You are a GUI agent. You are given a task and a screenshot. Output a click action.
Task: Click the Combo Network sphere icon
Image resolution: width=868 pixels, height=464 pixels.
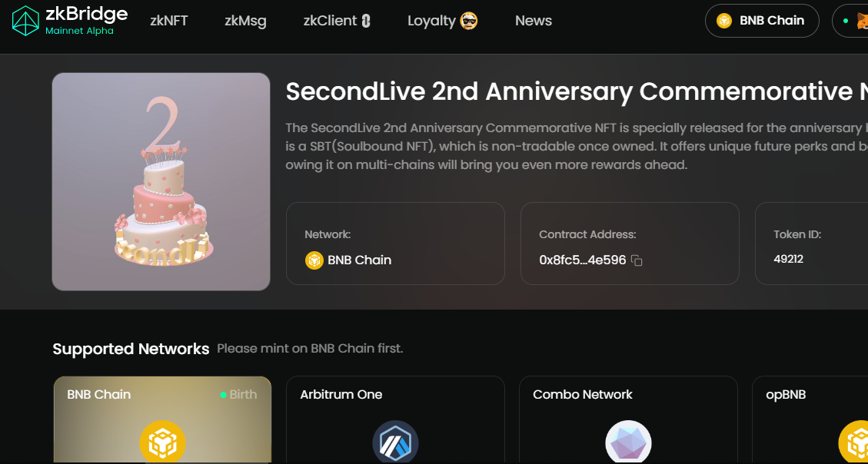pos(628,443)
